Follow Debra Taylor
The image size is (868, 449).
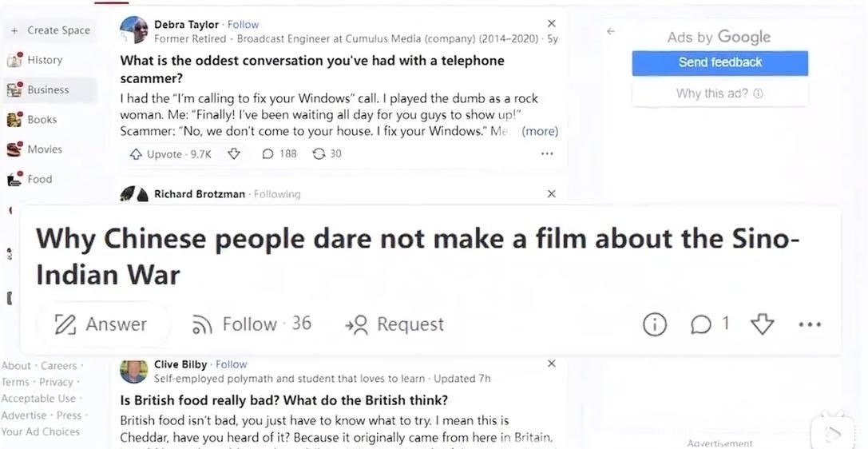[244, 25]
